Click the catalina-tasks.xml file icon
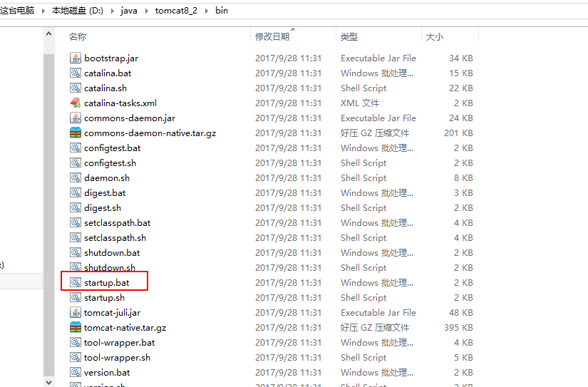This screenshot has height=387, width=588. click(76, 103)
